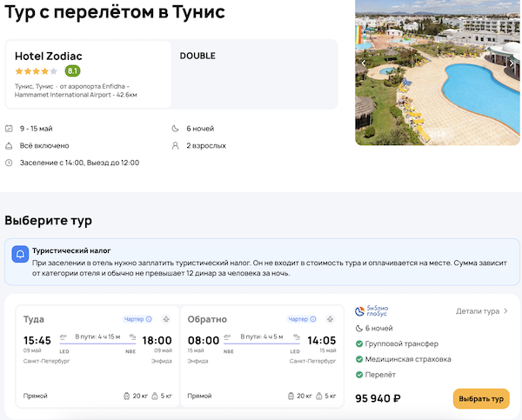Show the next hotel photo
This screenshot has height=420, width=522.
coord(511,63)
